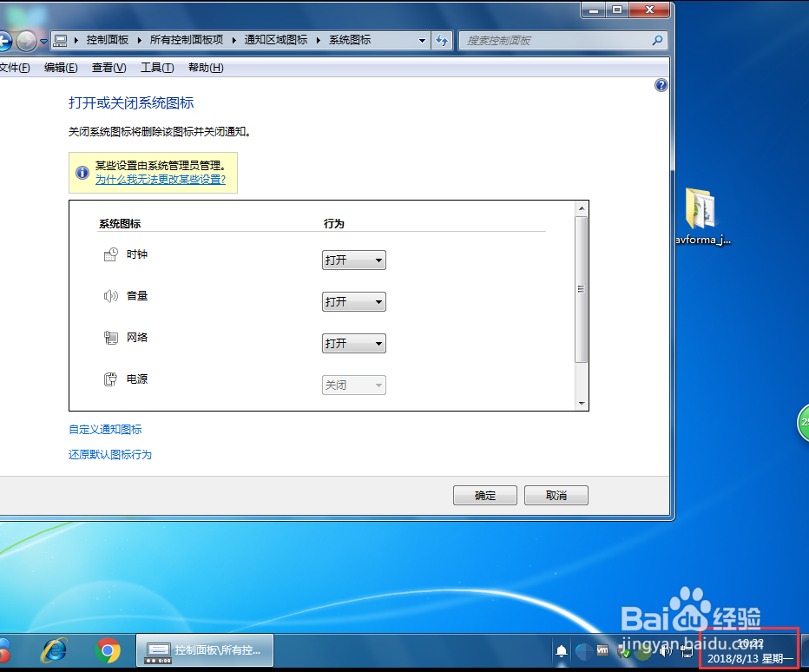Click the 还原默认图标行为 link
This screenshot has width=809, height=672.
(x=110, y=455)
